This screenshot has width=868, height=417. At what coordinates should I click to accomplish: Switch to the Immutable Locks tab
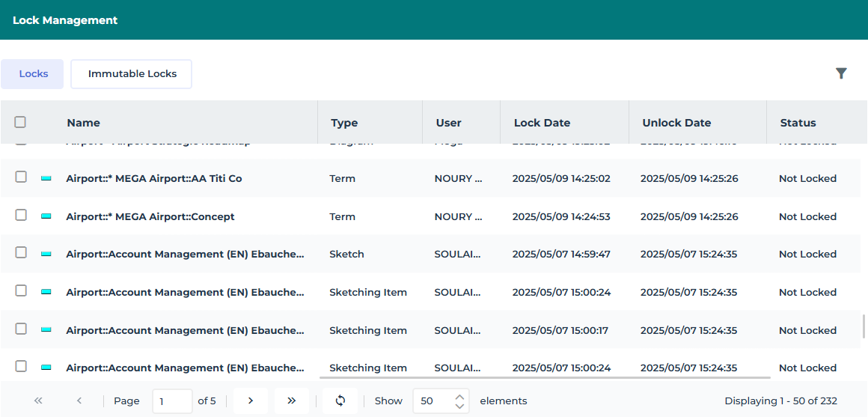coord(132,74)
